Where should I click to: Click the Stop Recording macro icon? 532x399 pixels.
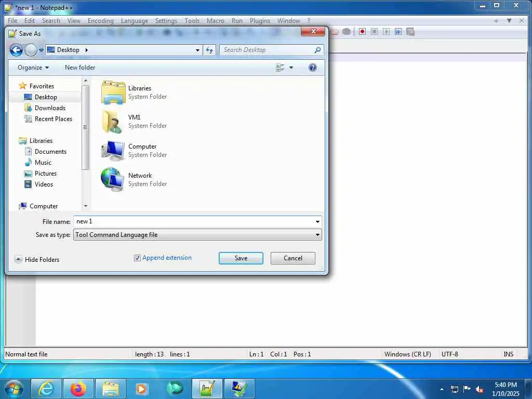pyautogui.click(x=374, y=32)
